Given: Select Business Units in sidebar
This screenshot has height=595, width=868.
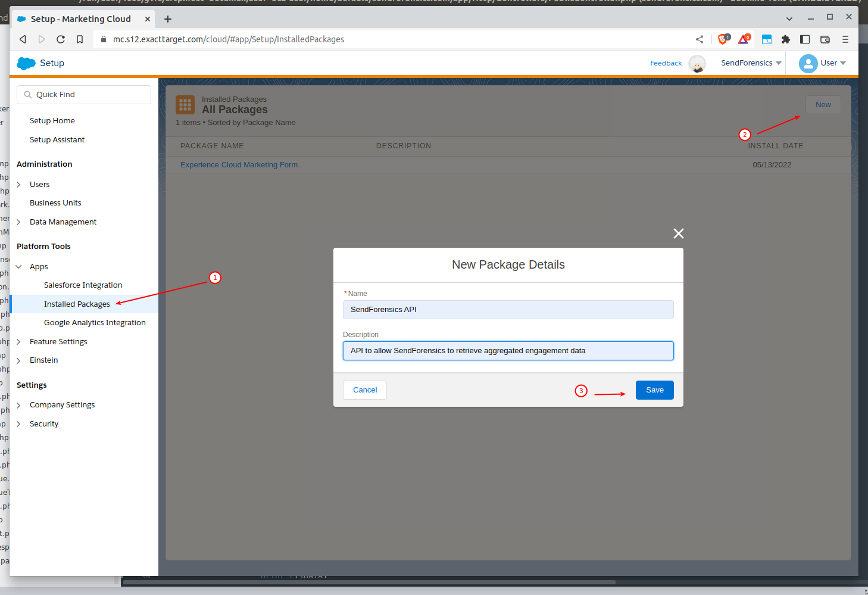Looking at the screenshot, I should point(55,203).
